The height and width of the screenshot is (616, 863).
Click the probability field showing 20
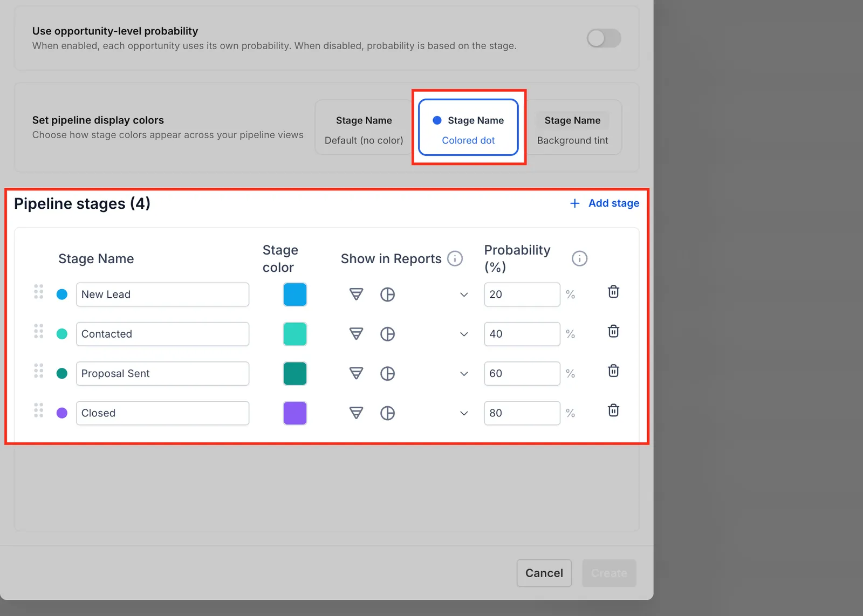[x=522, y=295]
